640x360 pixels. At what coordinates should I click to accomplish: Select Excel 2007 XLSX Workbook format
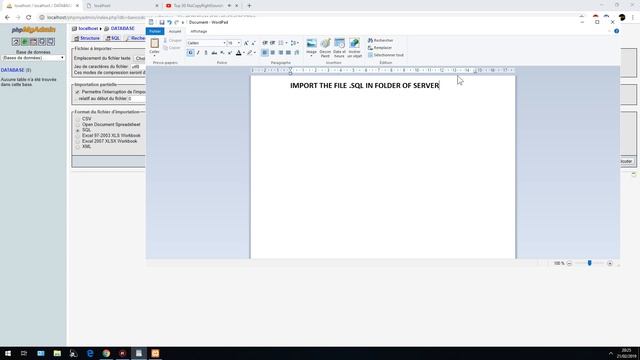click(78, 141)
